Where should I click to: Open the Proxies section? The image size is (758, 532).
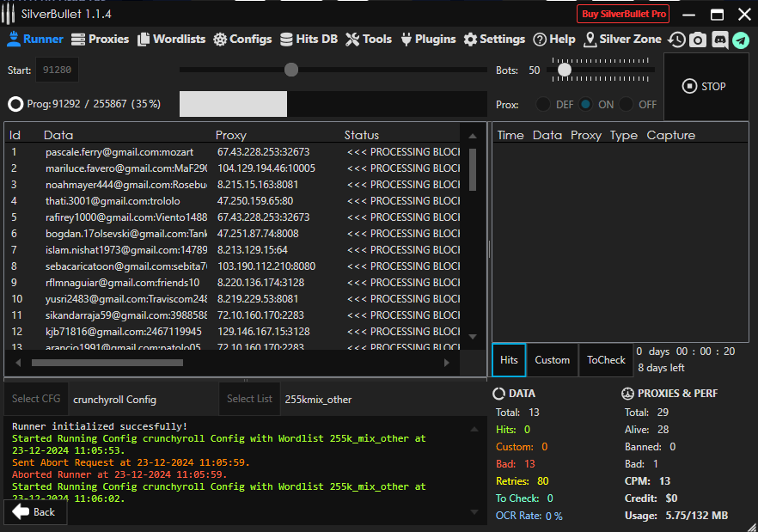point(100,40)
